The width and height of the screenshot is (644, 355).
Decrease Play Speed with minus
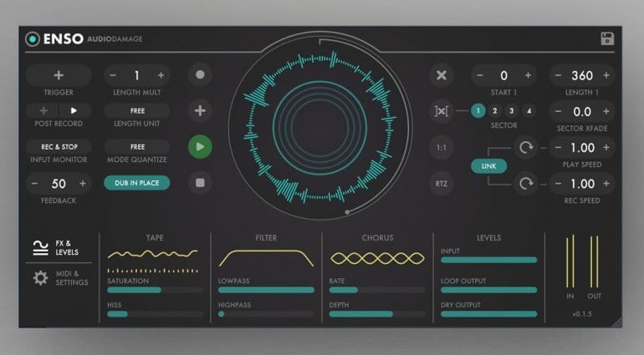558,148
